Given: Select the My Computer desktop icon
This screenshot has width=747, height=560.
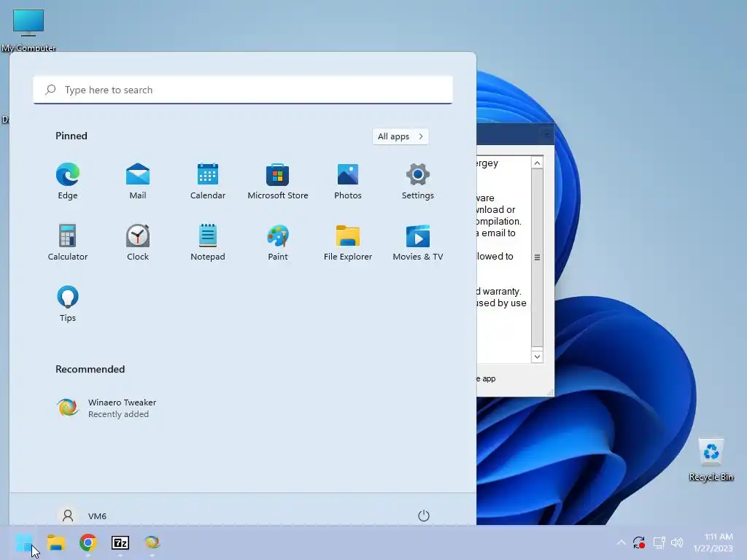Looking at the screenshot, I should point(28,29).
